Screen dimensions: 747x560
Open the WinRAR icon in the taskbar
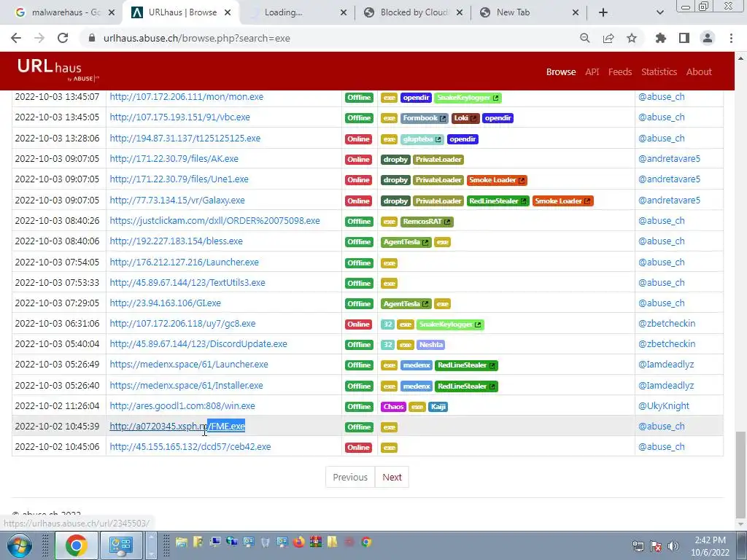point(315,542)
